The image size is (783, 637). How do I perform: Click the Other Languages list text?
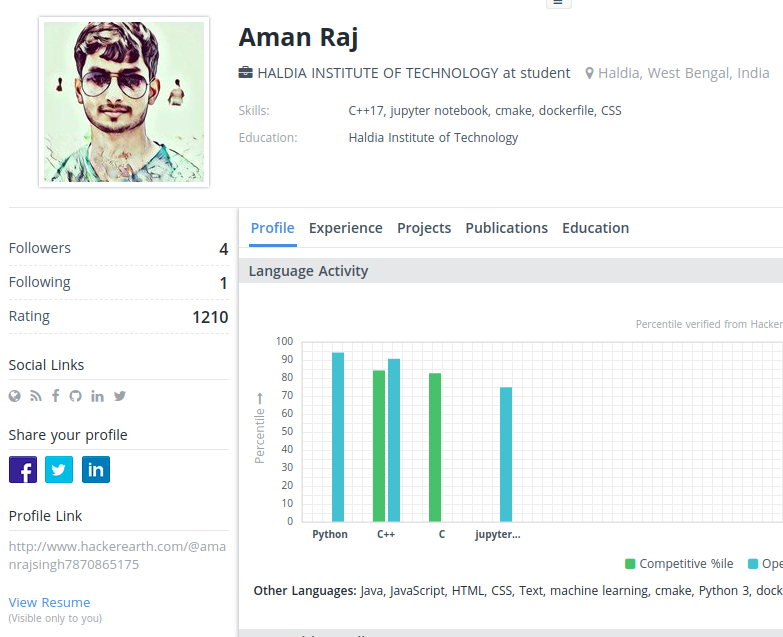pyautogui.click(x=518, y=591)
